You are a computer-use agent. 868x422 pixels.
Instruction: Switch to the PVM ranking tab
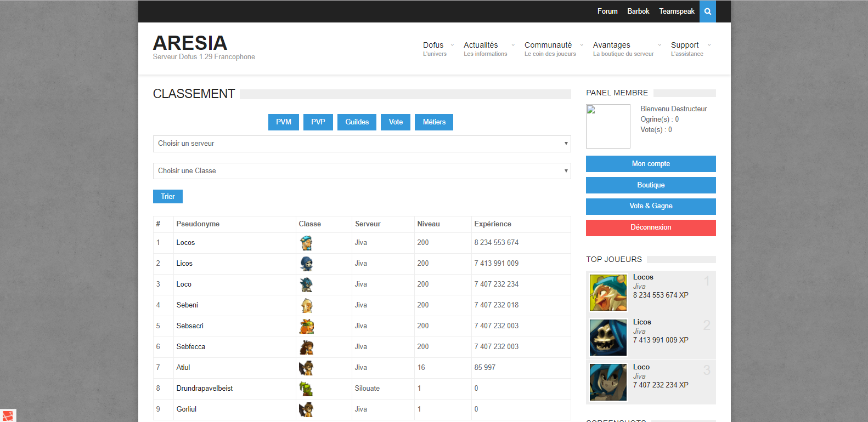point(284,122)
